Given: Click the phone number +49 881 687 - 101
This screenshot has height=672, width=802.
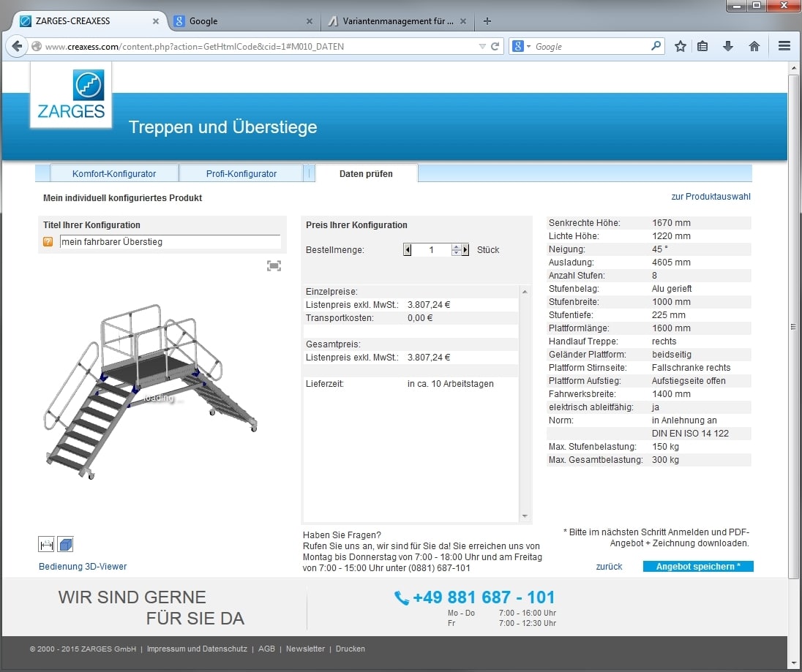Looking at the screenshot, I should pyautogui.click(x=484, y=597).
